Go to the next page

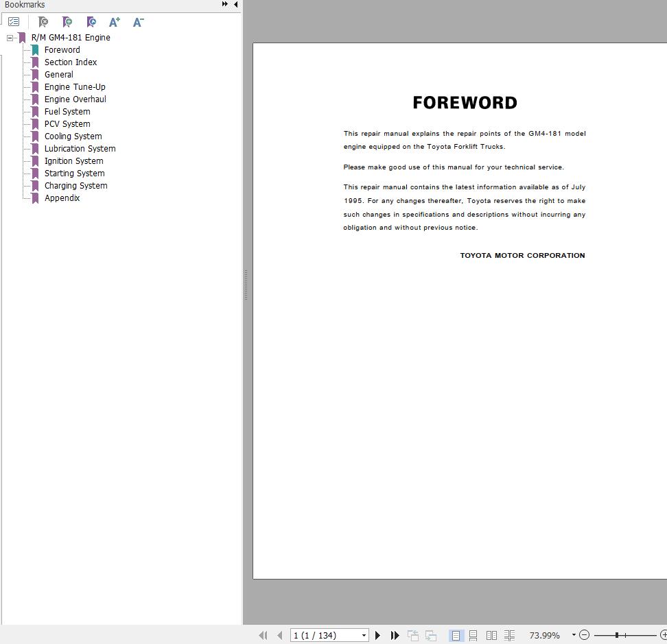click(377, 635)
